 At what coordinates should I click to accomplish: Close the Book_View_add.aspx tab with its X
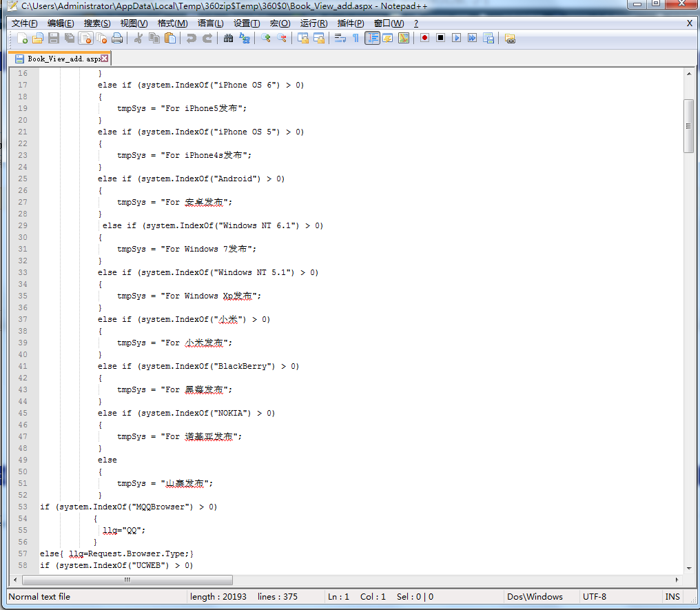pyautogui.click(x=104, y=59)
